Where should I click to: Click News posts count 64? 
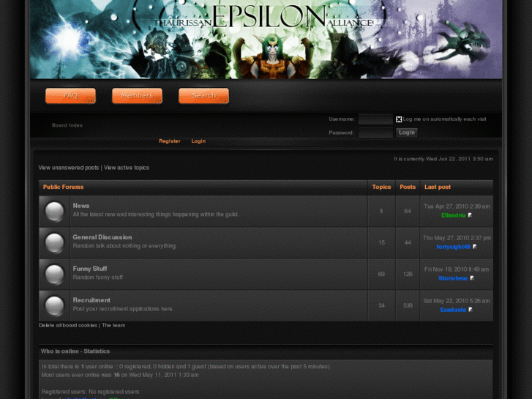[408, 212]
